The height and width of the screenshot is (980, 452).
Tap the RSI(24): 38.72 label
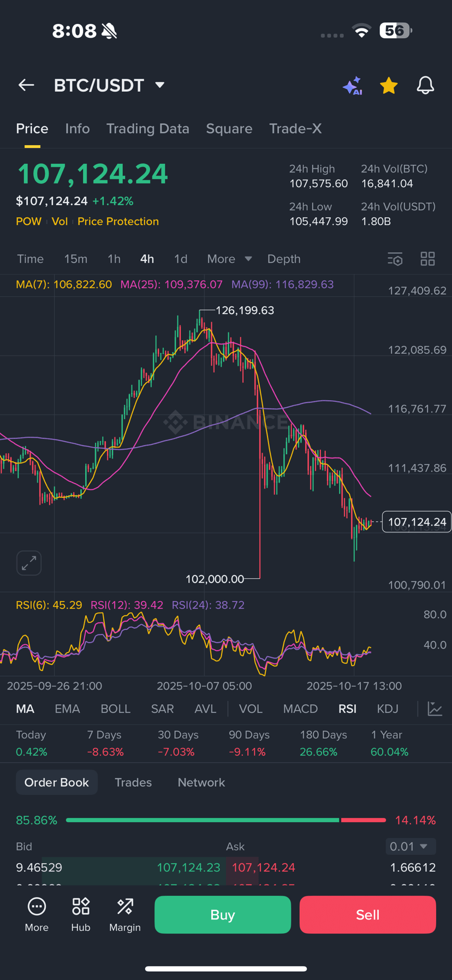(x=208, y=605)
